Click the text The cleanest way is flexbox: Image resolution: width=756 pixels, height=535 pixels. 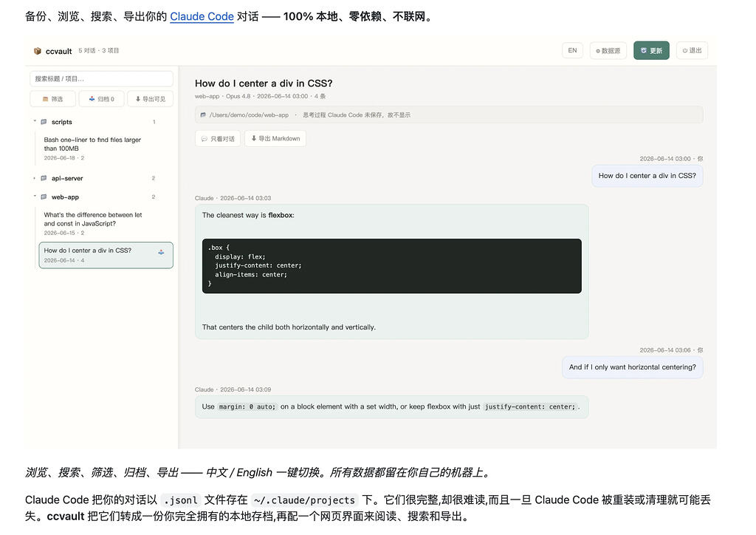(x=248, y=215)
